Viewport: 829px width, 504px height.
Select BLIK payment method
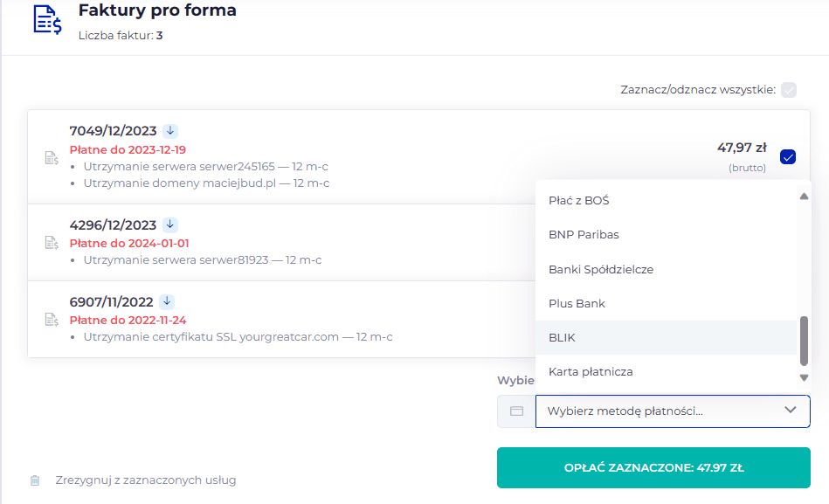click(667, 337)
